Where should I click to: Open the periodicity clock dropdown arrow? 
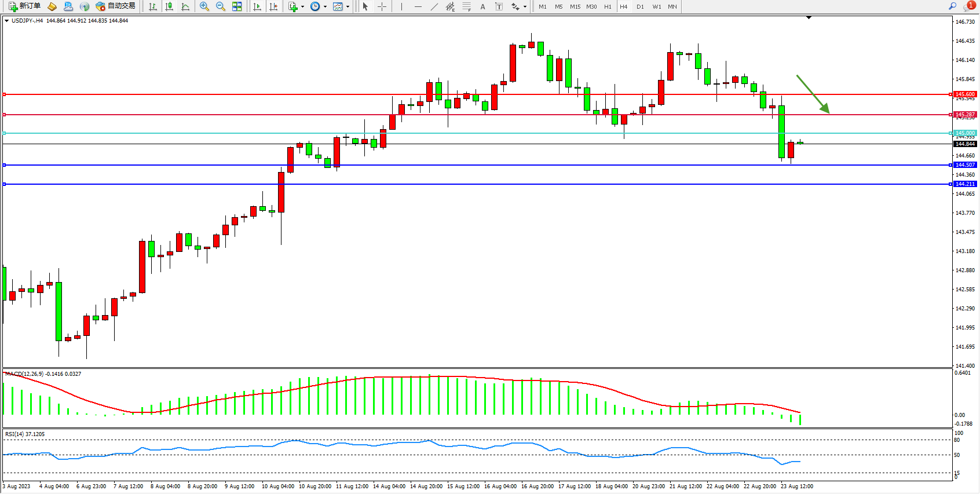click(x=325, y=7)
